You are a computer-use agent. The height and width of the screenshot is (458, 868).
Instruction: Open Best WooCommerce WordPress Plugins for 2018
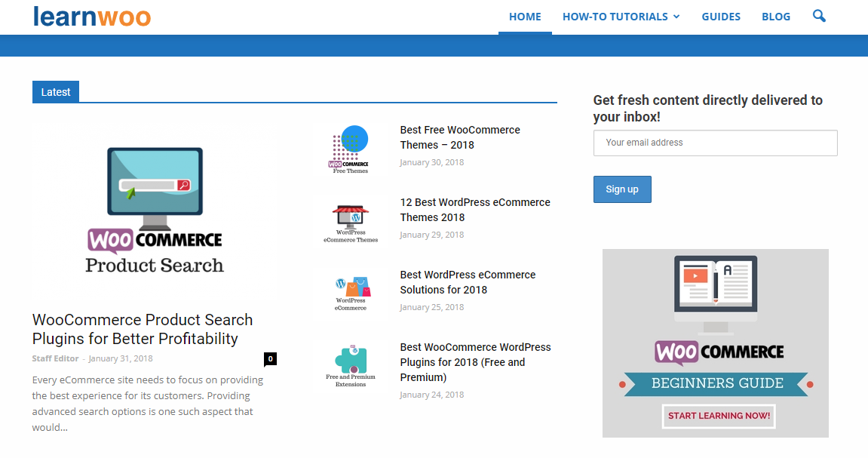476,362
